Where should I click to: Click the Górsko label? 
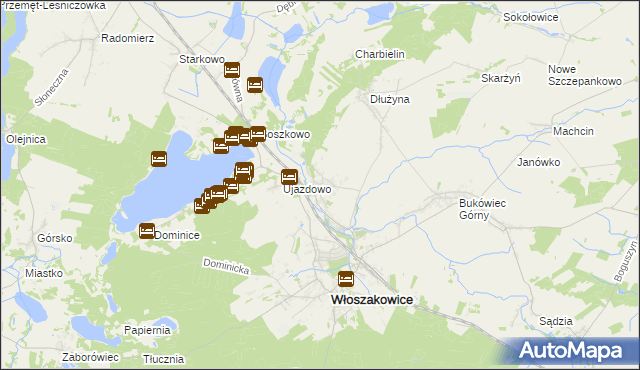pos(55,238)
